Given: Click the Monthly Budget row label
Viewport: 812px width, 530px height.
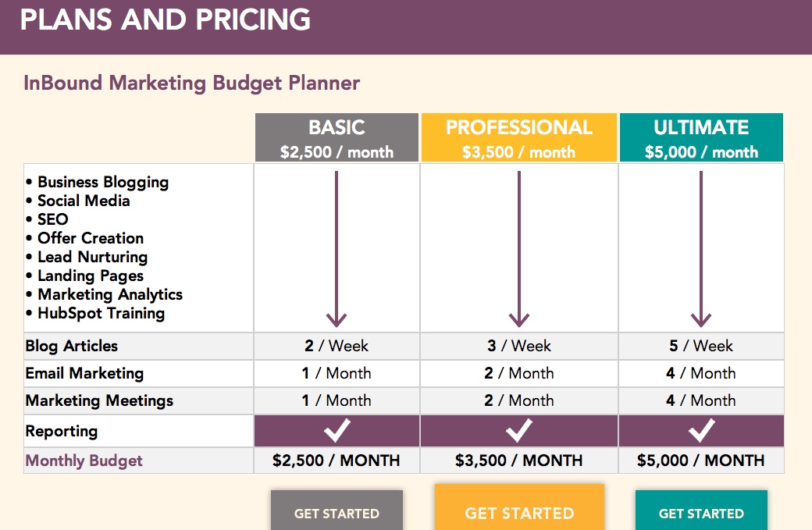Looking at the screenshot, I should tap(81, 461).
